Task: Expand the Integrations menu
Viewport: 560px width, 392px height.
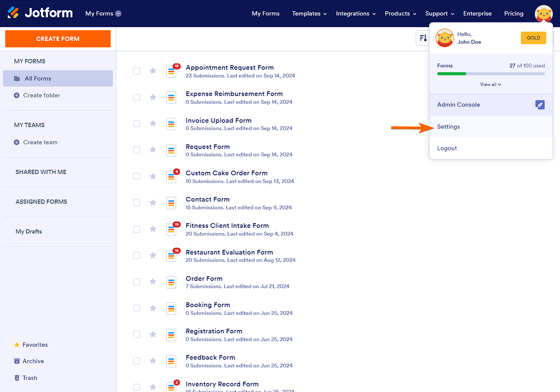Action: coord(356,13)
